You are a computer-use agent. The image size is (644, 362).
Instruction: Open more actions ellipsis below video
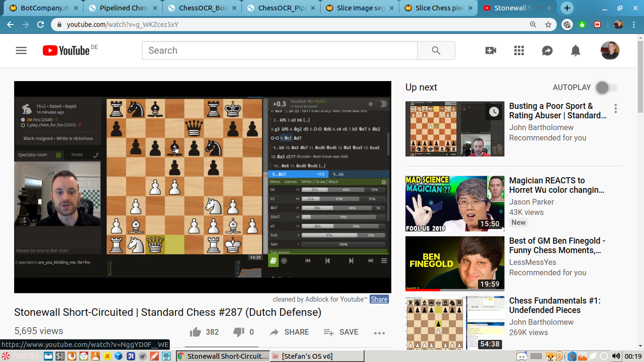pos(380,333)
